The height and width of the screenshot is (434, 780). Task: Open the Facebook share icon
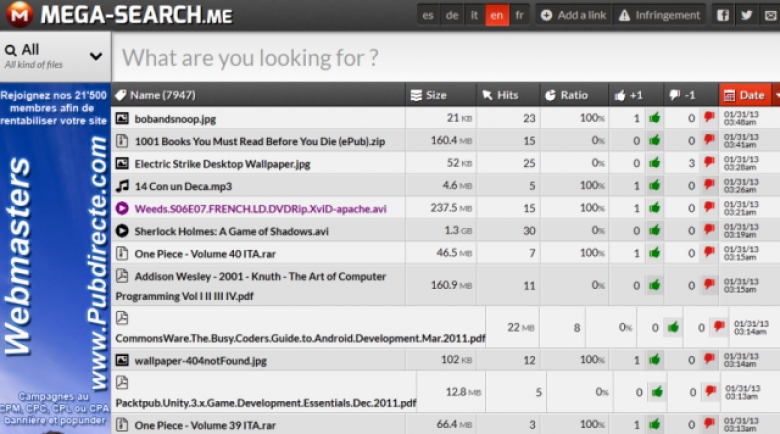click(x=723, y=15)
